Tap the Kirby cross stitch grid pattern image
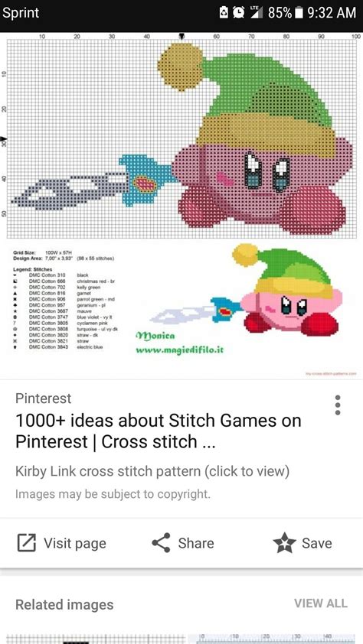Viewport: 363px width, 644px height. (x=181, y=136)
